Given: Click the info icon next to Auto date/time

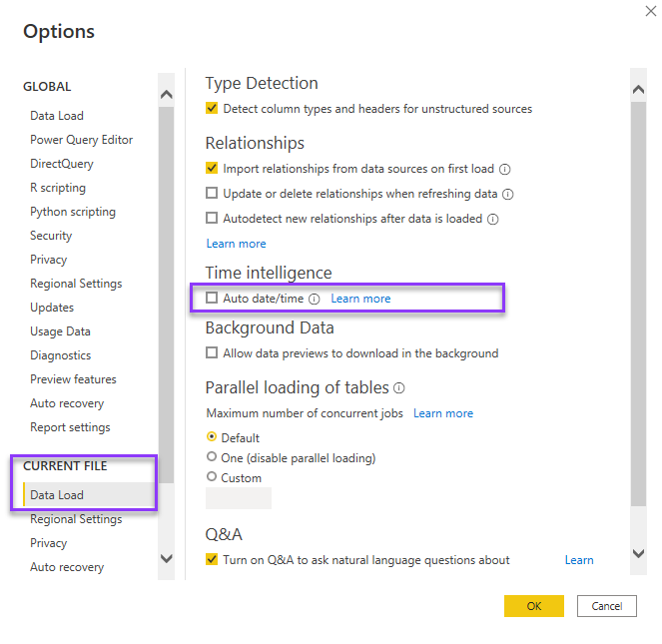Looking at the screenshot, I should point(315,299).
